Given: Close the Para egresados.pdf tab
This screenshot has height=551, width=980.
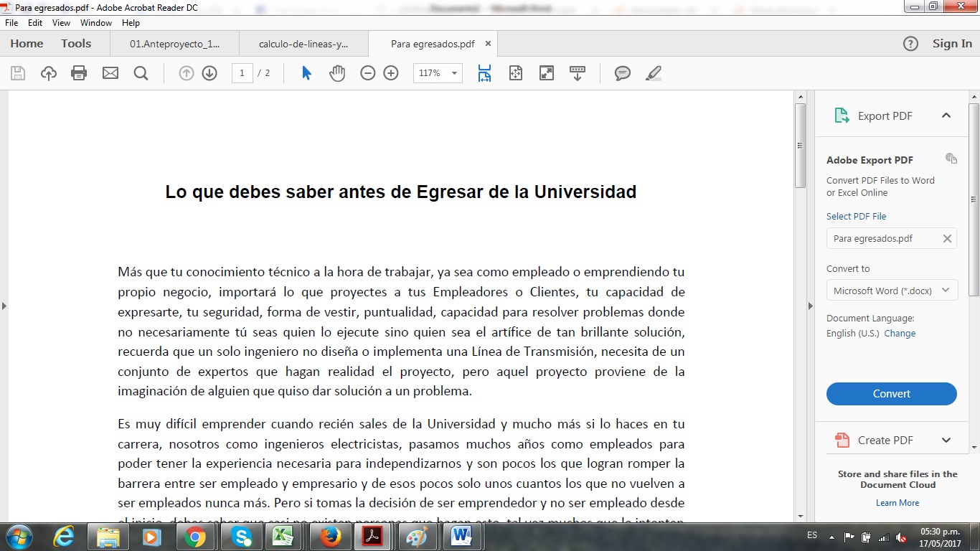Looking at the screenshot, I should tap(489, 44).
